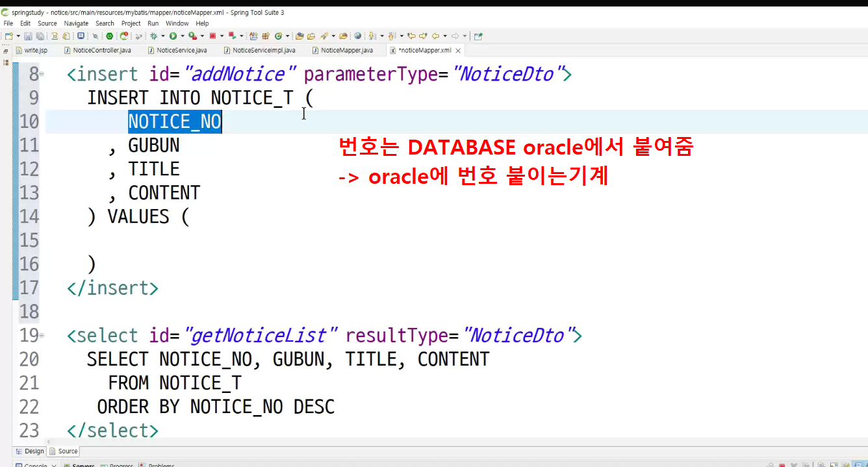Click the Forward navigation arrow
This screenshot has height=467, width=868.
pyautogui.click(x=455, y=36)
